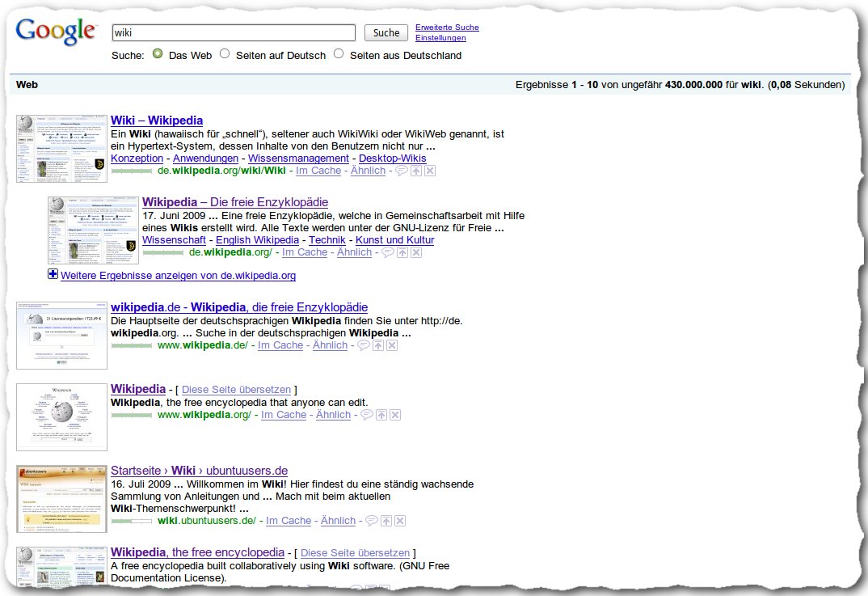Click the 'Konzeption' sitelink
Viewport: 868px width, 596px height.
pyautogui.click(x=137, y=159)
